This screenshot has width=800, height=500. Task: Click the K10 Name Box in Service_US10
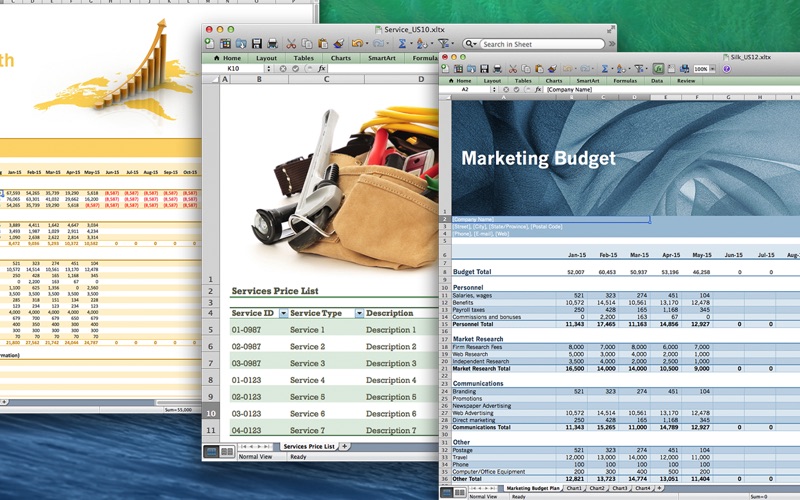click(x=233, y=68)
